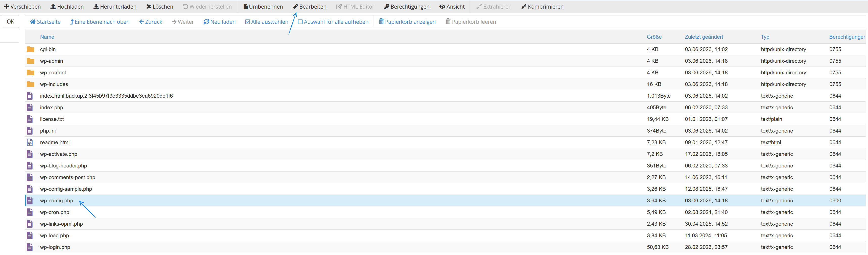Click the cgi-bin folder icon
868x255 pixels.
[31, 49]
